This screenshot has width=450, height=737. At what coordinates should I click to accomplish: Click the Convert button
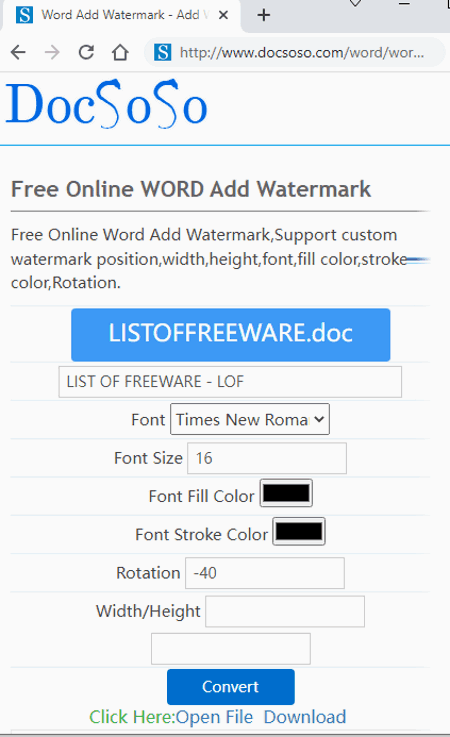pos(230,687)
